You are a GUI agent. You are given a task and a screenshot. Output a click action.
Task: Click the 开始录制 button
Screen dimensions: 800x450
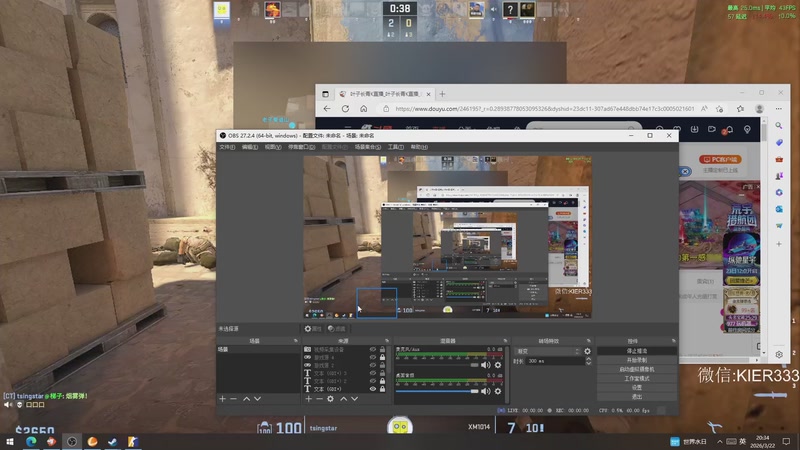pos(637,360)
